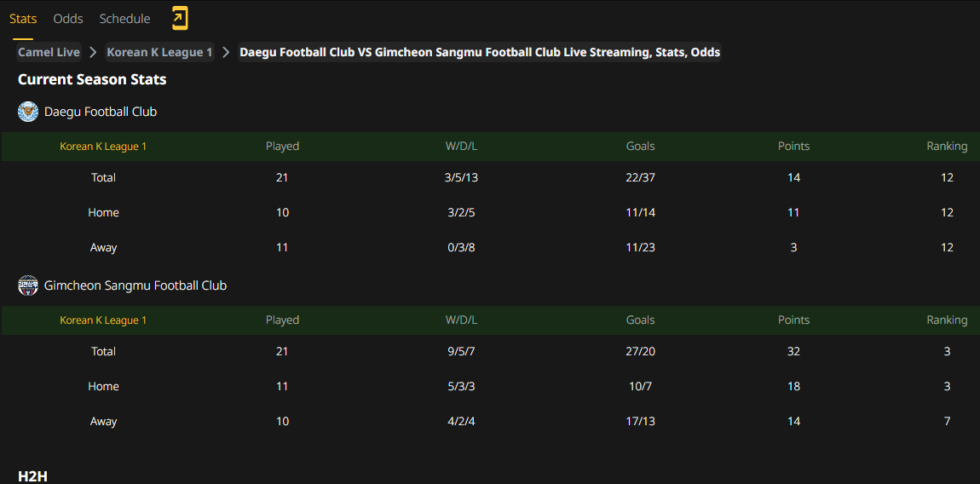This screenshot has height=484, width=980.
Task: Open Korean K League 1 breadcrumb link
Action: pos(160,53)
